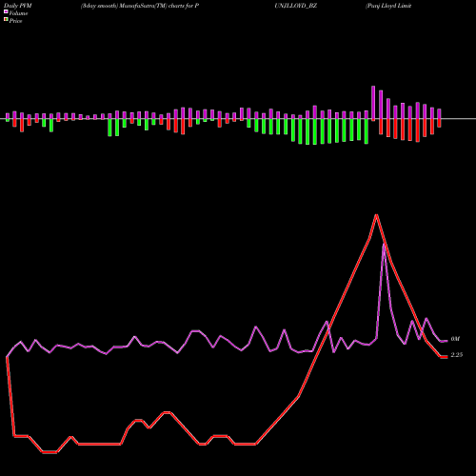476x476 pixels.
Task: Click the tallest magenta volume bar
Action: point(373,102)
